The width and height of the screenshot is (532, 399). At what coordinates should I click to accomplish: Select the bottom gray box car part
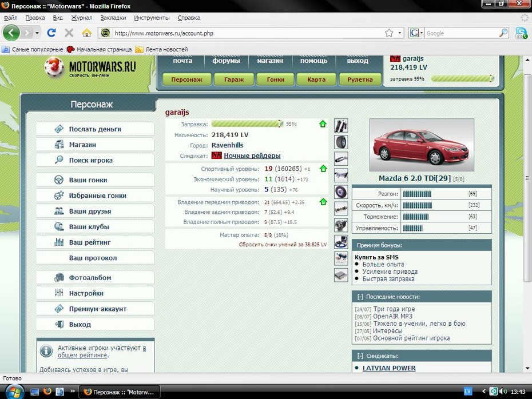[341, 276]
